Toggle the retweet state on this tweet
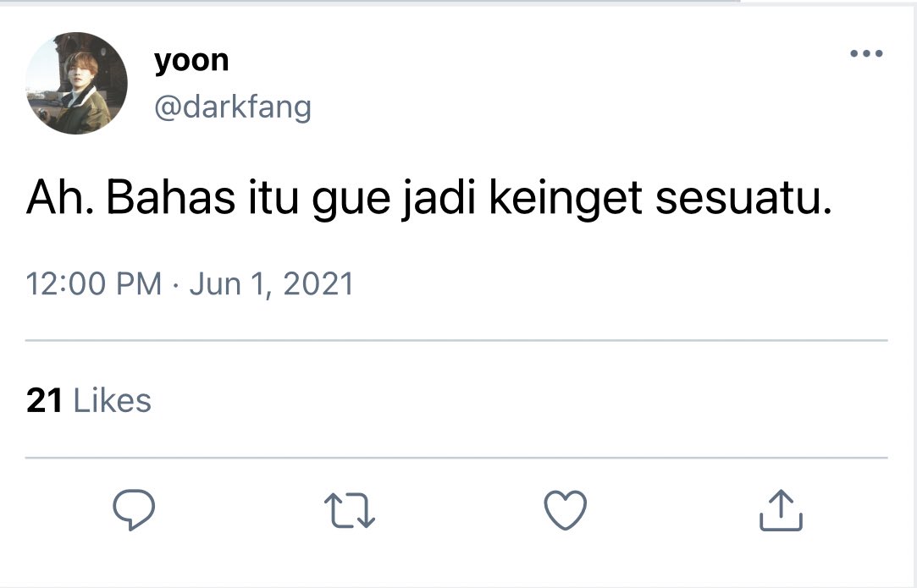The image size is (917, 588). coord(350,510)
